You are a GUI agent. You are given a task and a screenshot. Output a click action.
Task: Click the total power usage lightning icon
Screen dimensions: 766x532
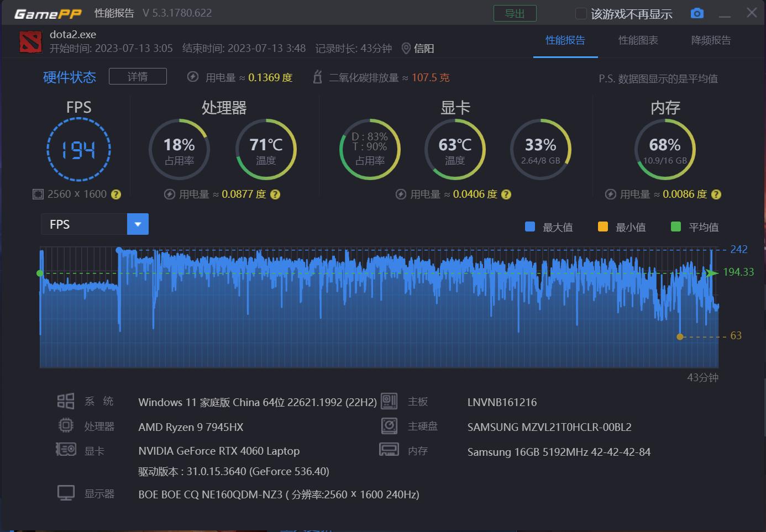point(193,77)
